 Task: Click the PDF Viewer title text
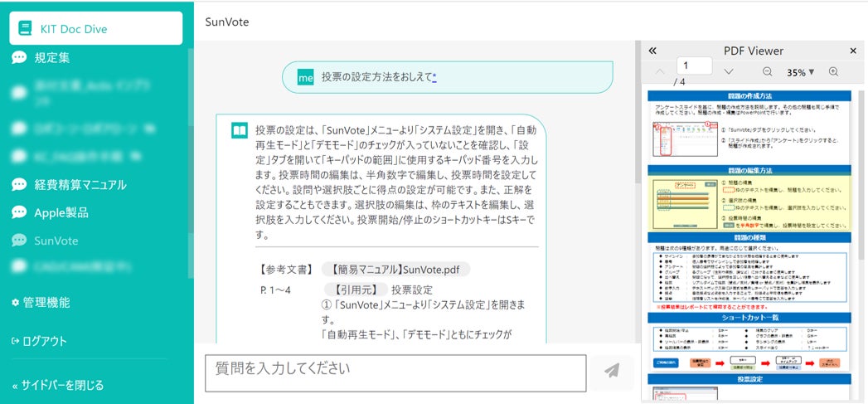tap(754, 51)
